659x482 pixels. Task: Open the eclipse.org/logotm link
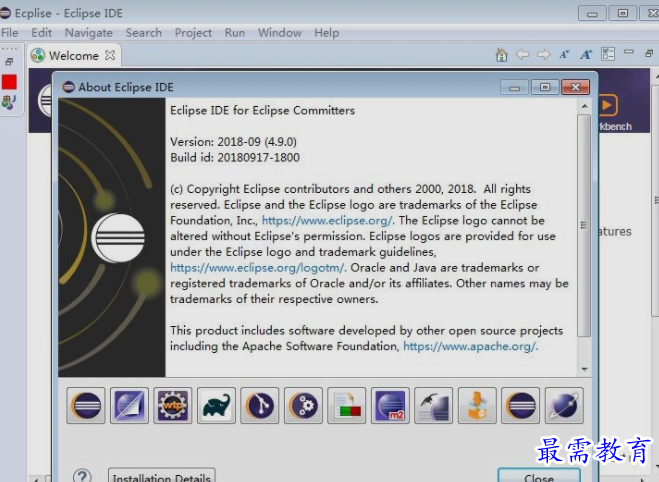pos(258,268)
